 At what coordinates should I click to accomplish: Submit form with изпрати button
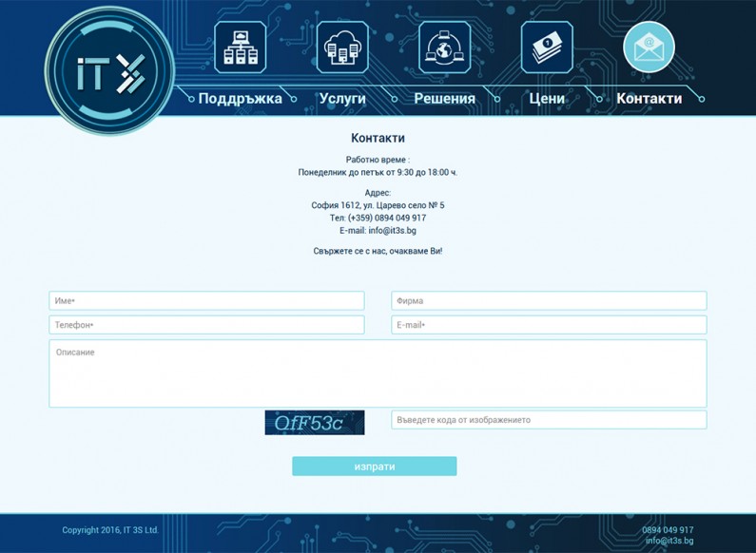click(374, 467)
